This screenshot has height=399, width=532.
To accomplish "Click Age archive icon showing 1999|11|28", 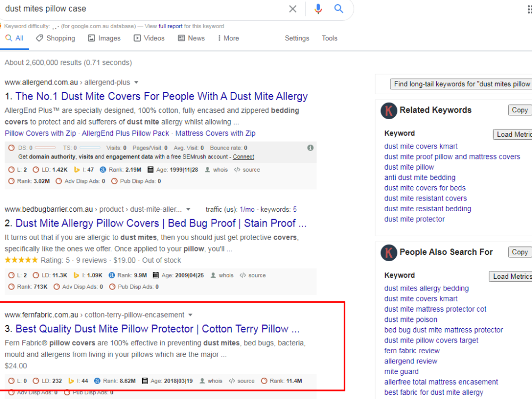I will (151, 170).
